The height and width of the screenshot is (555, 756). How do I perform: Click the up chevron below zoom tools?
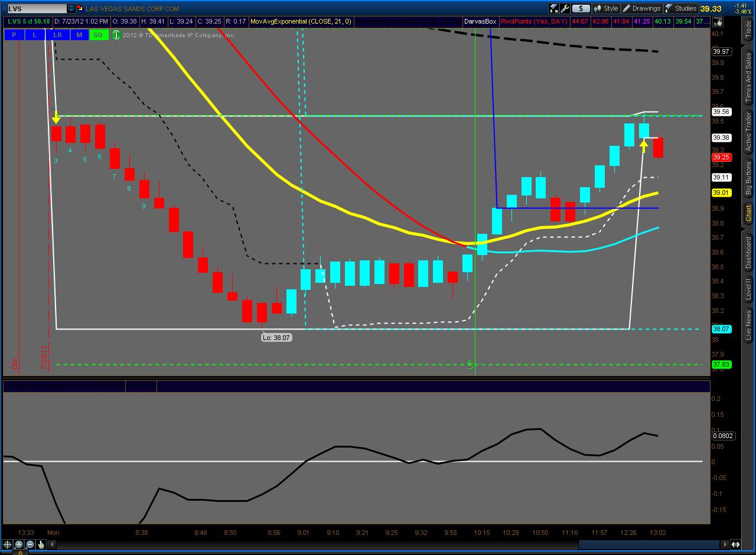click(x=20, y=553)
